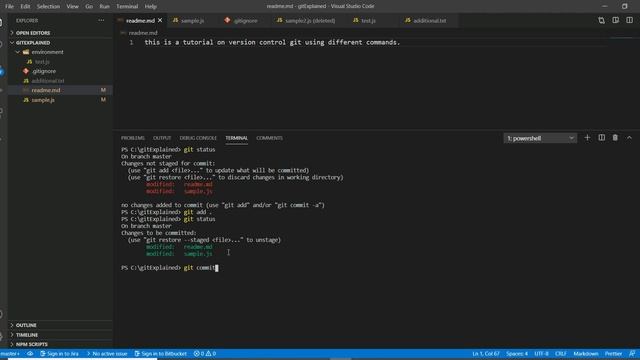Minimize the VS Code window
This screenshot has height=360, width=640.
pyautogui.click(x=604, y=6)
